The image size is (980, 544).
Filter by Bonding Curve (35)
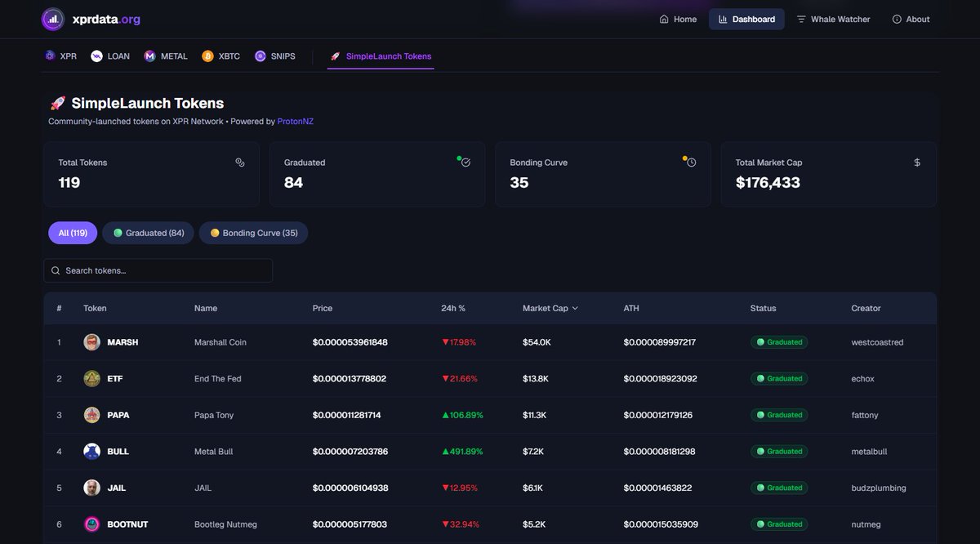pyautogui.click(x=254, y=233)
